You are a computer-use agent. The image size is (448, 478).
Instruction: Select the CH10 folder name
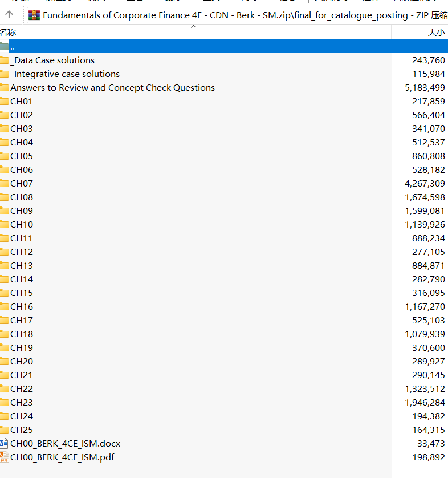22,225
